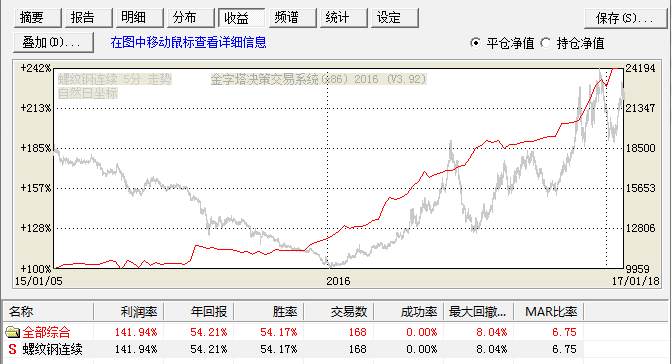672x364 pixels.
Task: Click the 18500 price axis label
Action: (640, 148)
